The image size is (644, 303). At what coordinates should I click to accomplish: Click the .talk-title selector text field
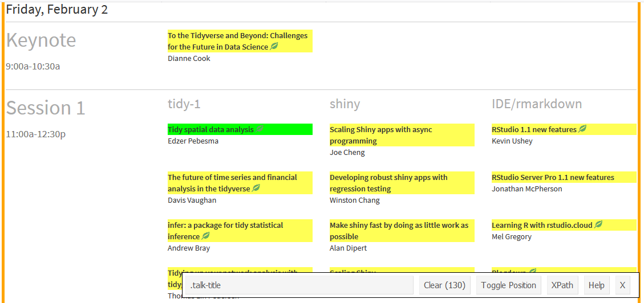pyautogui.click(x=298, y=285)
